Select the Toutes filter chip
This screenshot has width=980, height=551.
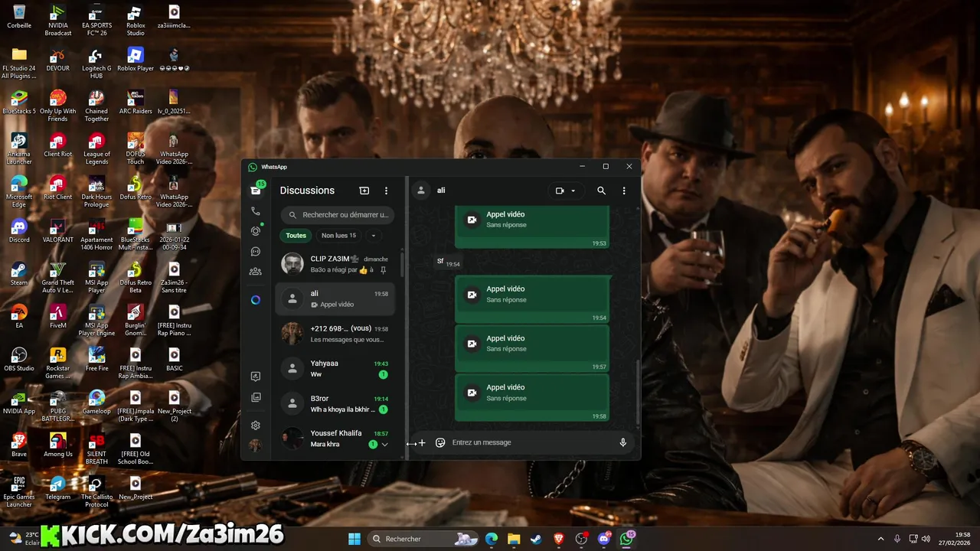296,236
